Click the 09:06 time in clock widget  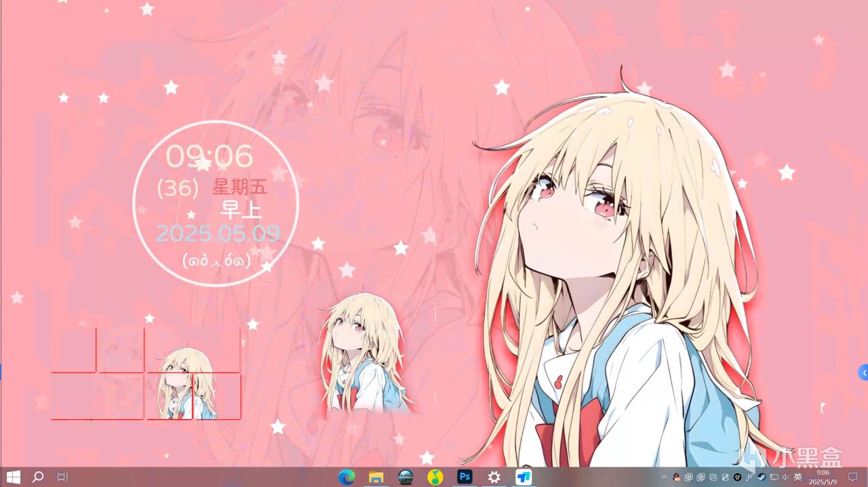[x=209, y=157]
